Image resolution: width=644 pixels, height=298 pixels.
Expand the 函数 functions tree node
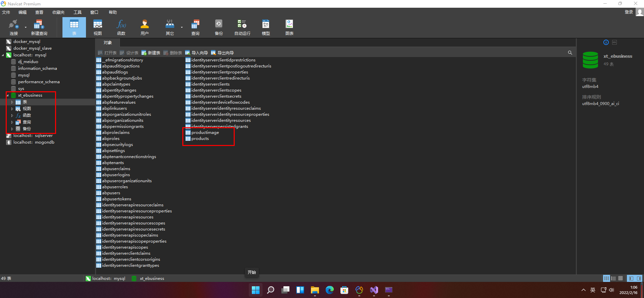12,115
